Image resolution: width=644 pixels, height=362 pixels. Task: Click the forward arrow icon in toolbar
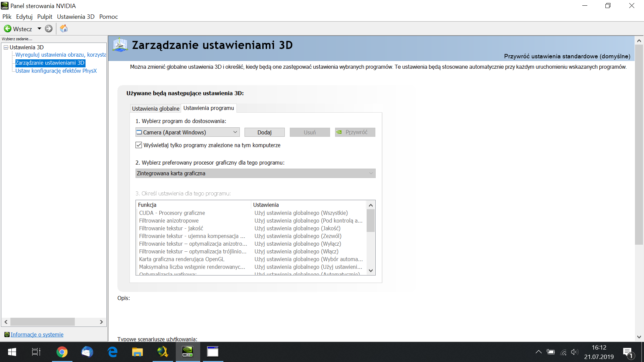[49, 29]
